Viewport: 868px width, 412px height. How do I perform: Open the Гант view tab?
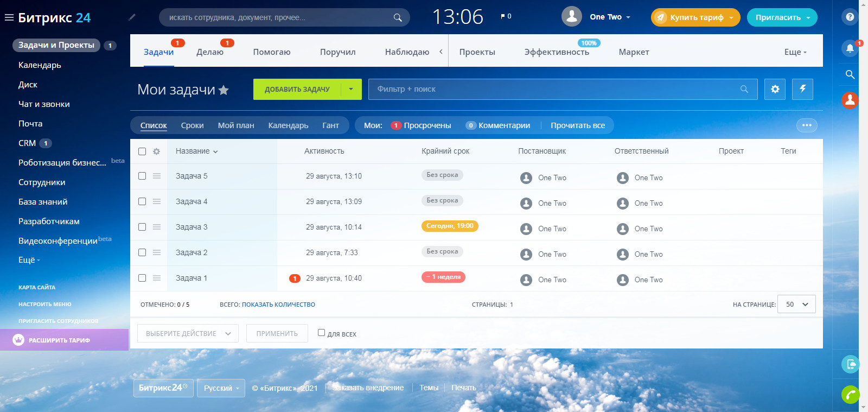[330, 125]
